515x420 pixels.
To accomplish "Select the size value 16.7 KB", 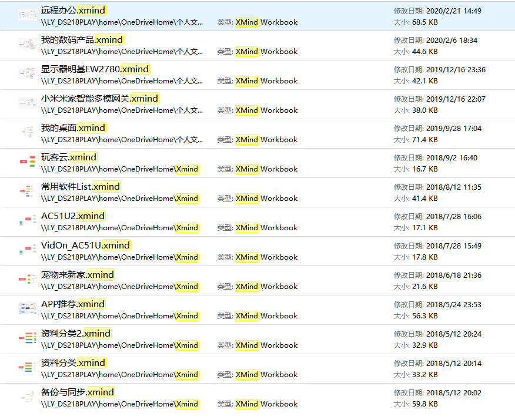I will pyautogui.click(x=425, y=169).
